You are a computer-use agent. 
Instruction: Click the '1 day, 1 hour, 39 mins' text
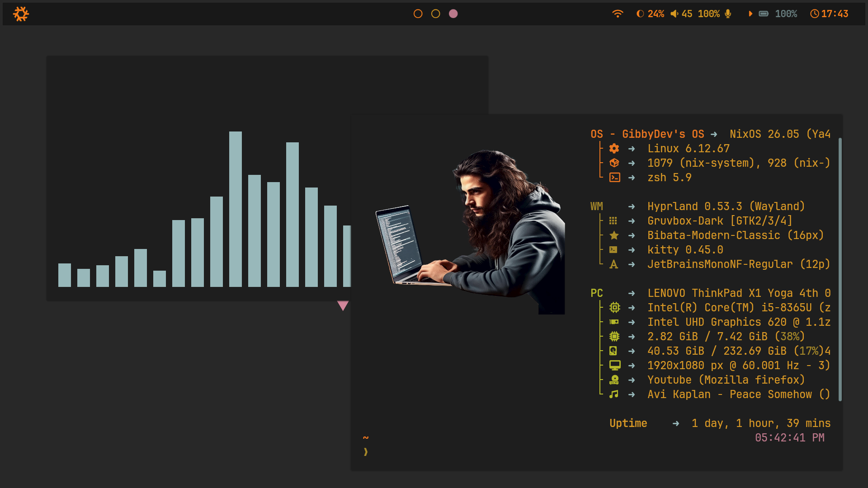[761, 423]
